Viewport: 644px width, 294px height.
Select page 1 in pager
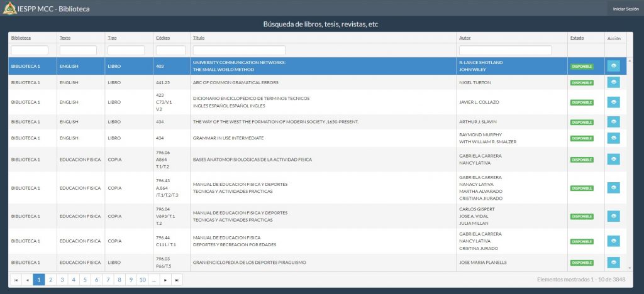click(39, 280)
